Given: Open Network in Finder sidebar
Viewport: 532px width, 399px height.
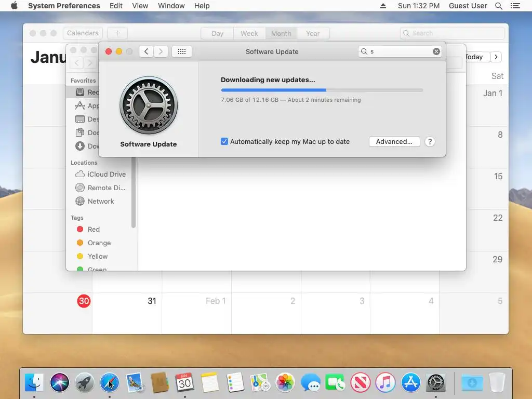Looking at the screenshot, I should (x=95, y=201).
